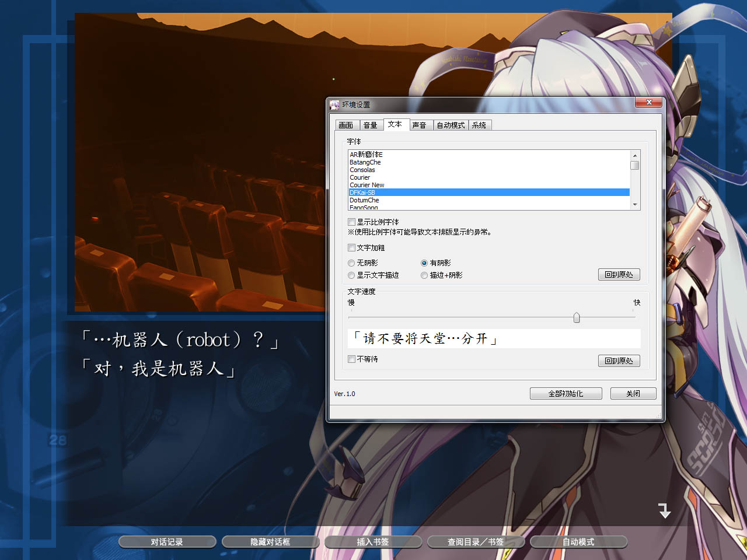The image size is (747, 560).
Task: Click the 插入书签 bookmark button
Action: click(373, 541)
